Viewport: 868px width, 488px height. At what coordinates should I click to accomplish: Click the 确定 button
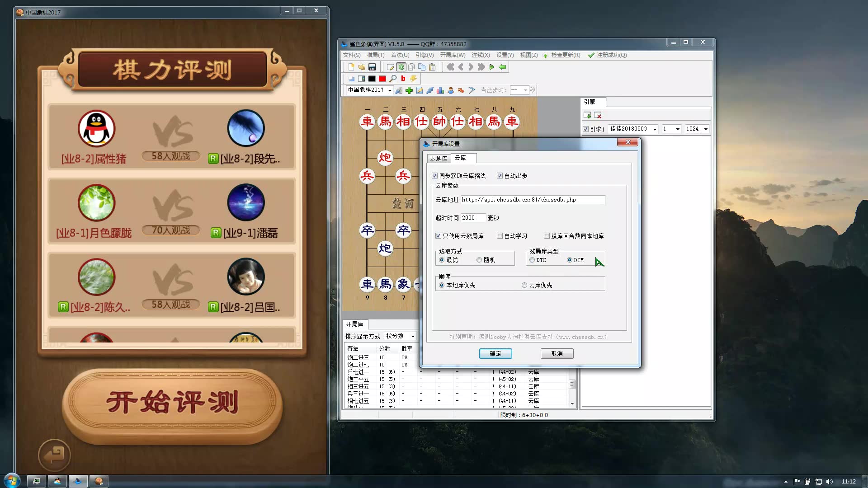click(x=495, y=354)
